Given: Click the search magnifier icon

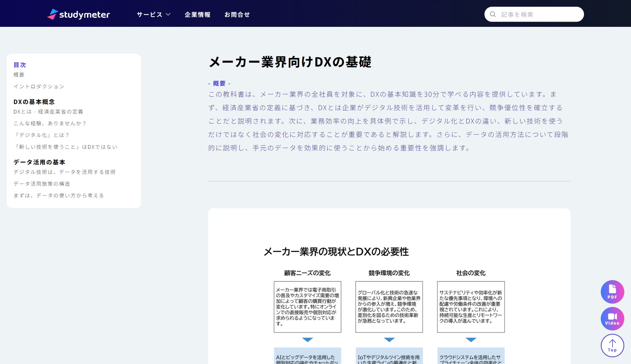Looking at the screenshot, I should coord(493,14).
